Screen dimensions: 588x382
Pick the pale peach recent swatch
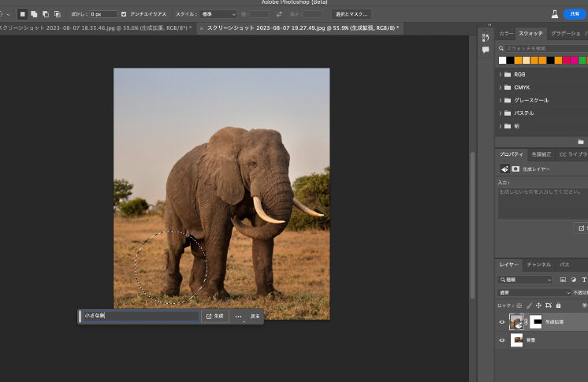(x=527, y=61)
